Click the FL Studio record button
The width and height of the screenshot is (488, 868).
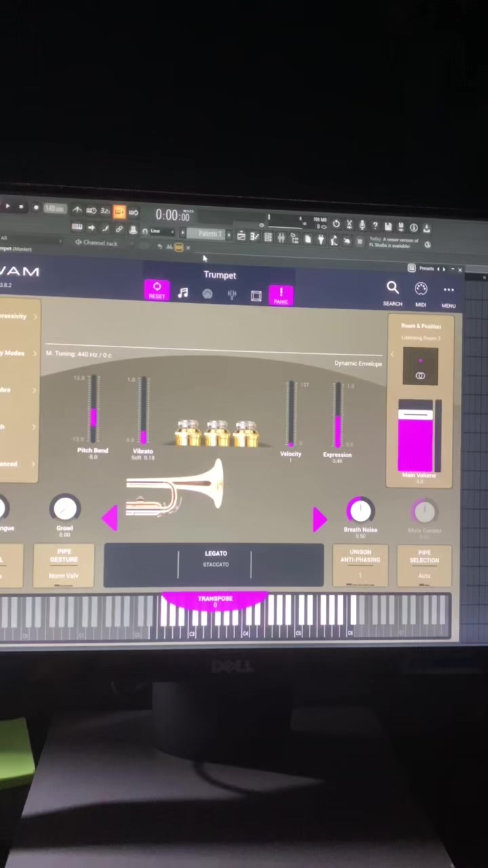(35, 207)
